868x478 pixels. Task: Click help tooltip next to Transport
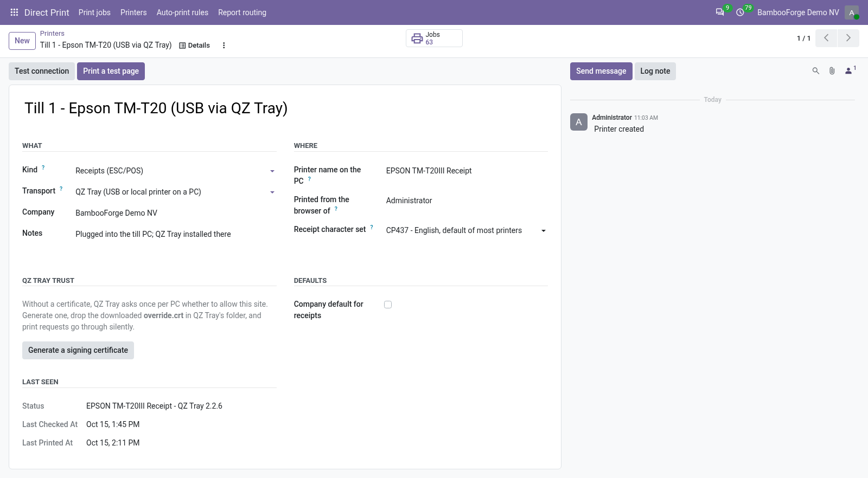[61, 189]
